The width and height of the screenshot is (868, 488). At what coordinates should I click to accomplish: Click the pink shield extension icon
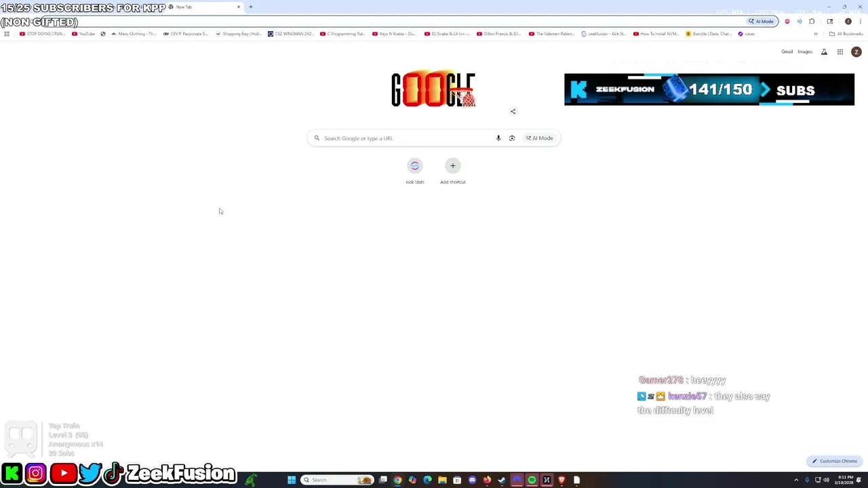coord(787,21)
